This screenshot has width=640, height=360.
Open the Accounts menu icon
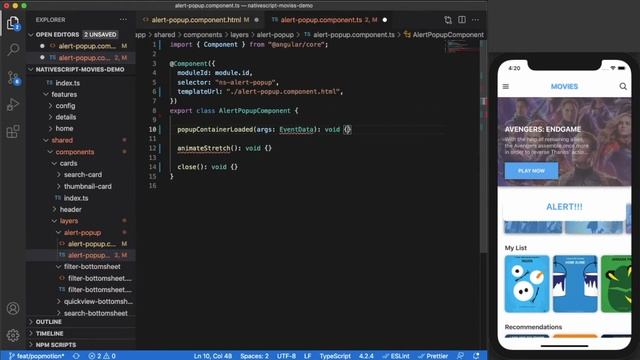pos(13,308)
